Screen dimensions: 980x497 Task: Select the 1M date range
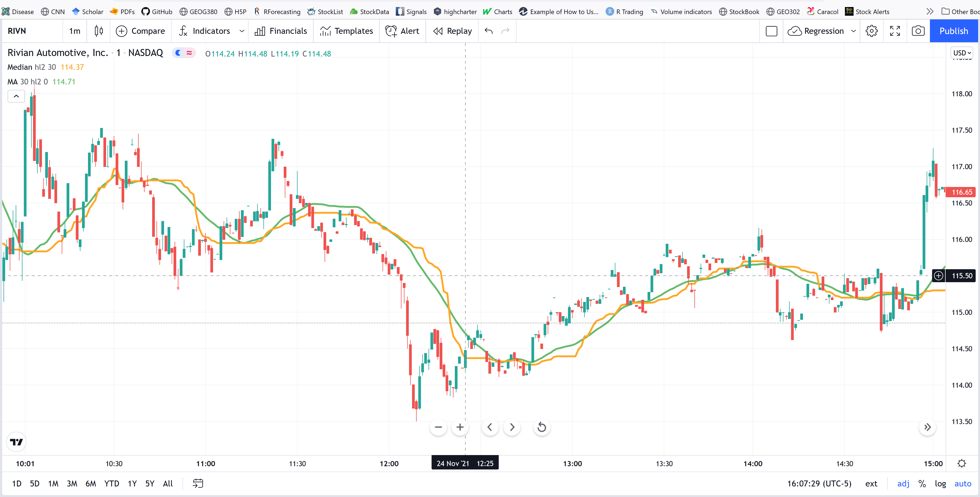point(53,483)
